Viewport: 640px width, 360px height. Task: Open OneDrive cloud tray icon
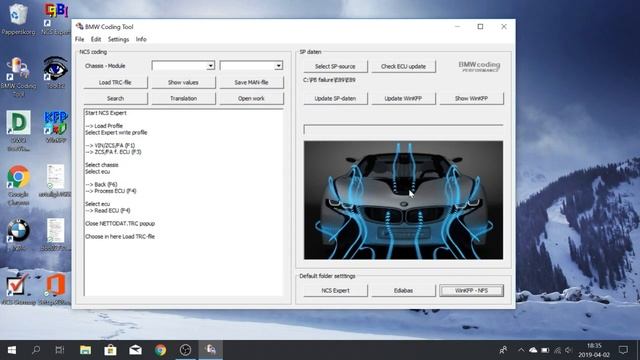(x=533, y=350)
